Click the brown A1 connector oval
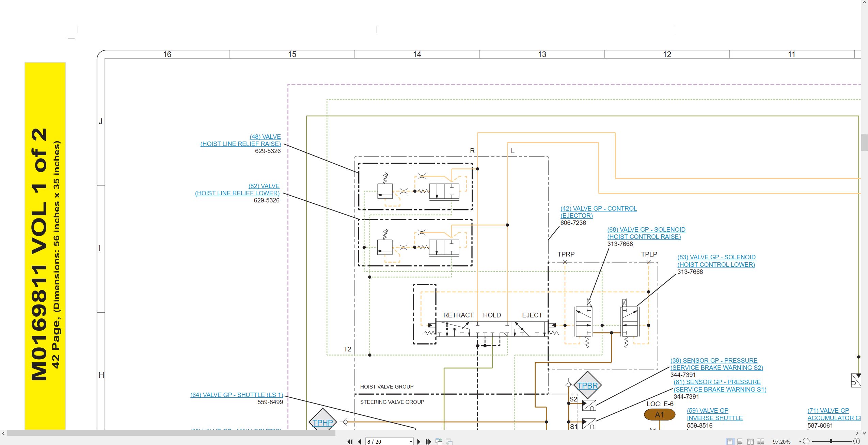This screenshot has height=445, width=868. tap(659, 414)
